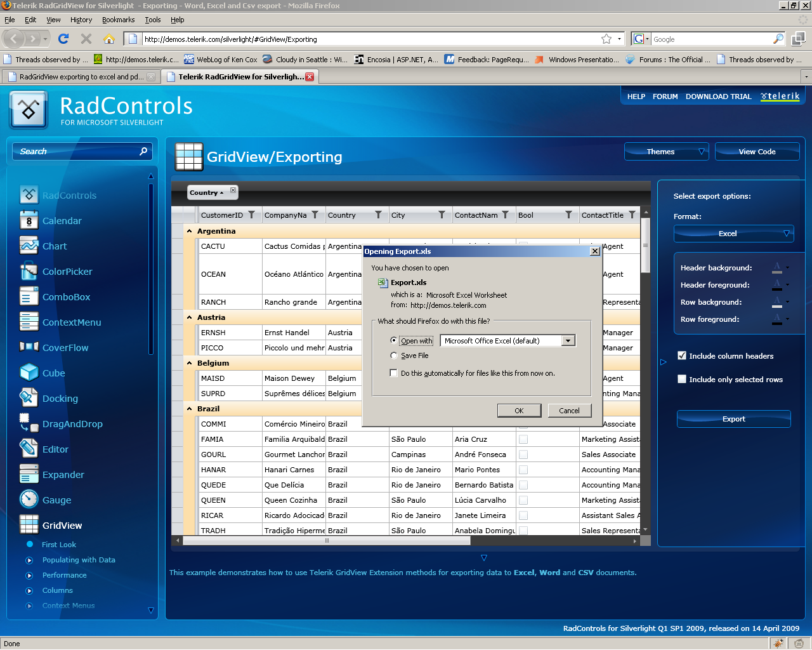Pick the Header background color

coord(780,268)
